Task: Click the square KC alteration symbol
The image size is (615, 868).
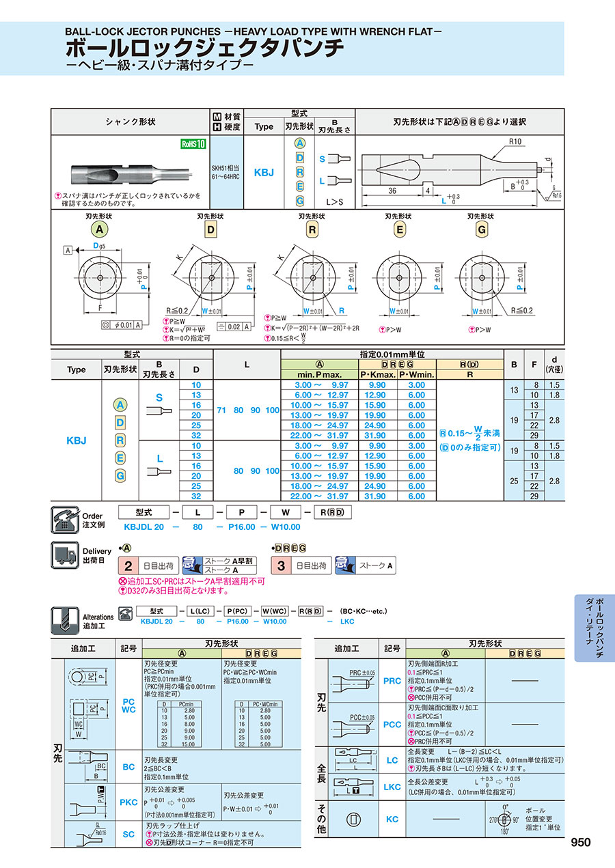Action: tap(353, 819)
